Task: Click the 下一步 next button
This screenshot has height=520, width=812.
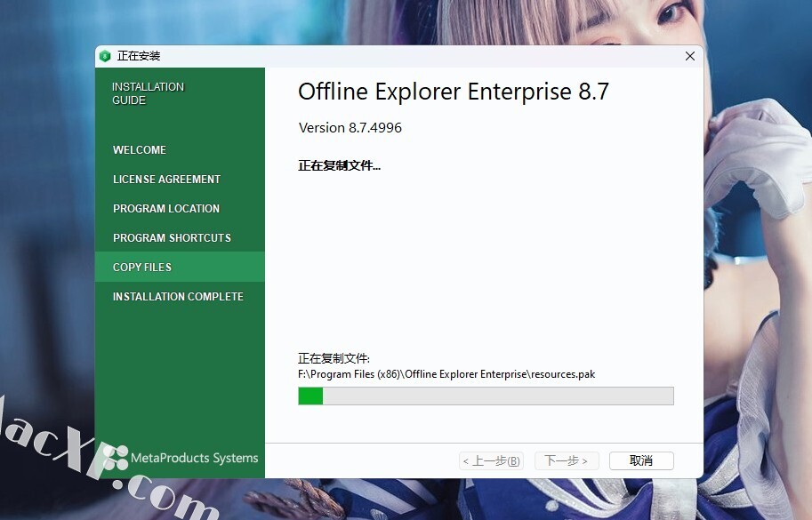Action: tap(566, 460)
